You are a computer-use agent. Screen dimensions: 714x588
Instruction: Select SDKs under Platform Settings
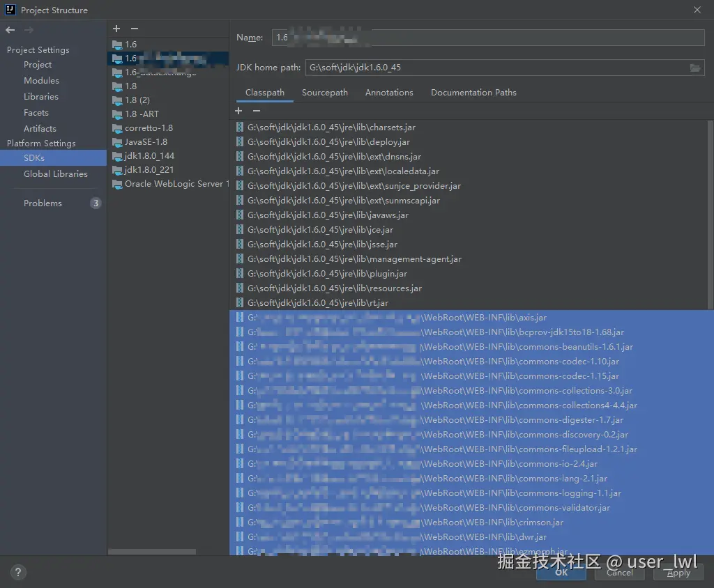click(x=53, y=158)
